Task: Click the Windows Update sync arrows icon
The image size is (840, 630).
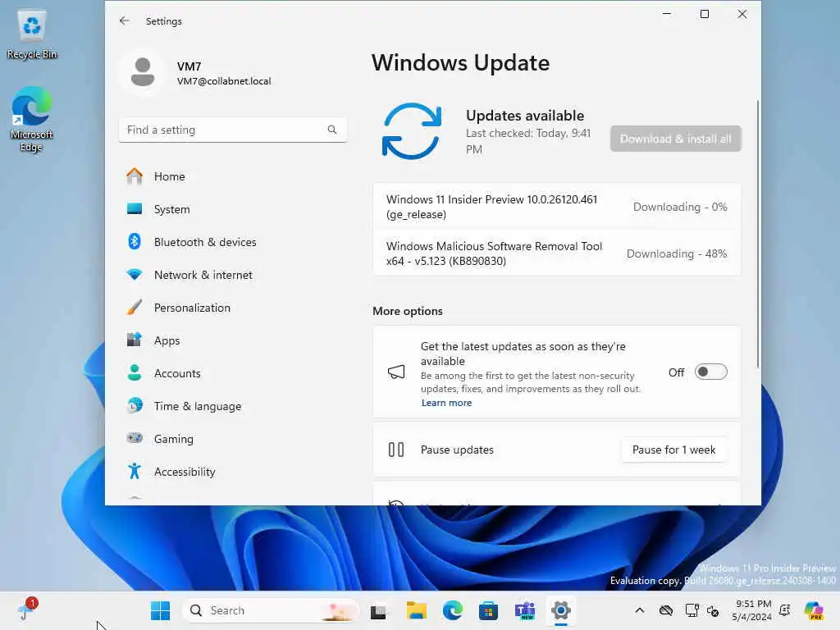Action: (x=412, y=131)
